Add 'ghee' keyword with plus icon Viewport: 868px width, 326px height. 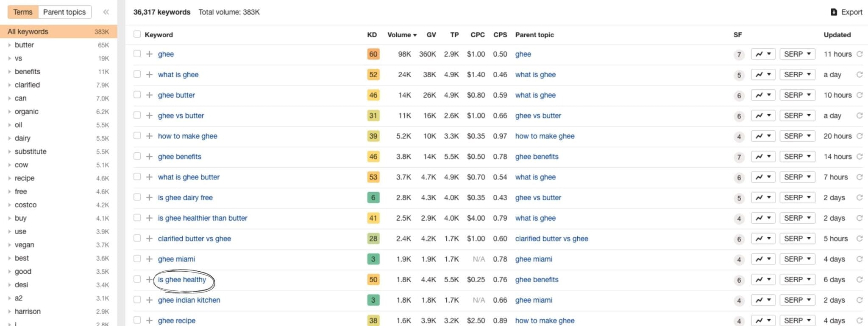[149, 54]
